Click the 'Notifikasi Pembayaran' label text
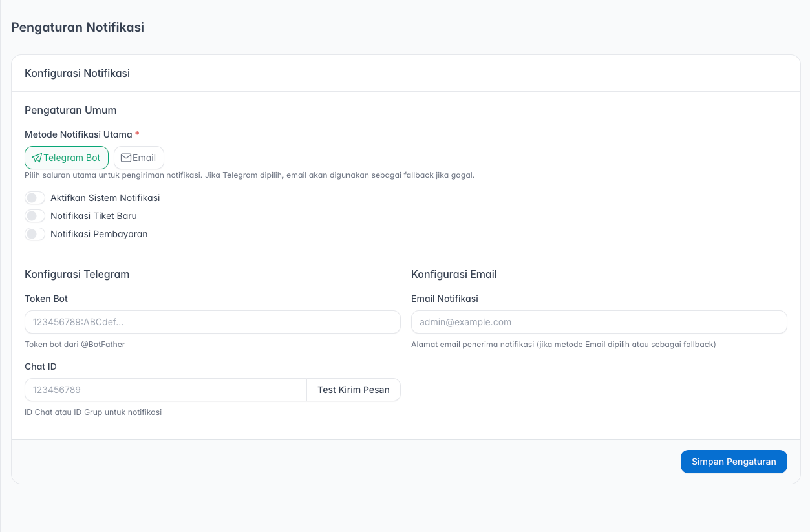Screen dimensions: 810x532 pyautogui.click(x=99, y=234)
